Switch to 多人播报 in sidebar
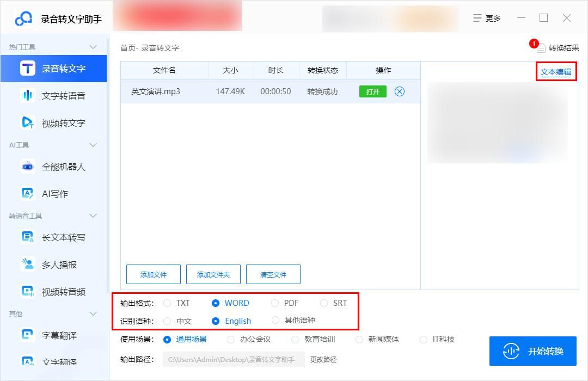Viewport: 588px width, 381px height. pos(53,265)
